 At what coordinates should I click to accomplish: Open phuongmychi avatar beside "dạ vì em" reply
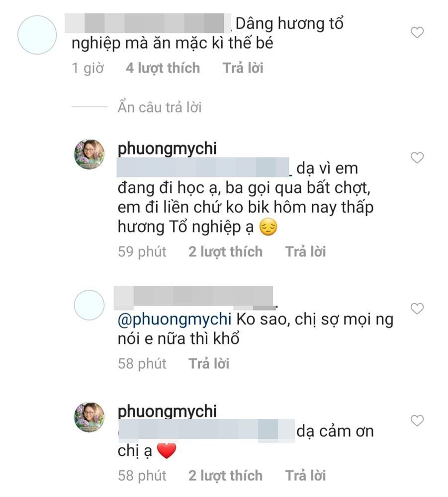coord(90,155)
